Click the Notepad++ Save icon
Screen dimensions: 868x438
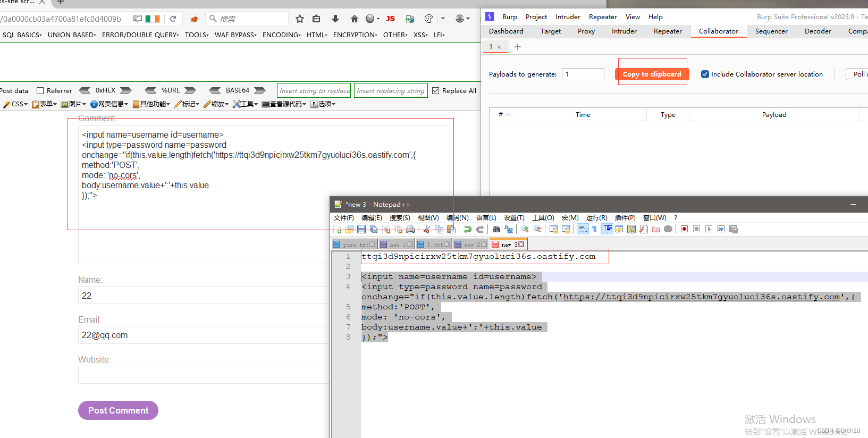click(x=361, y=229)
